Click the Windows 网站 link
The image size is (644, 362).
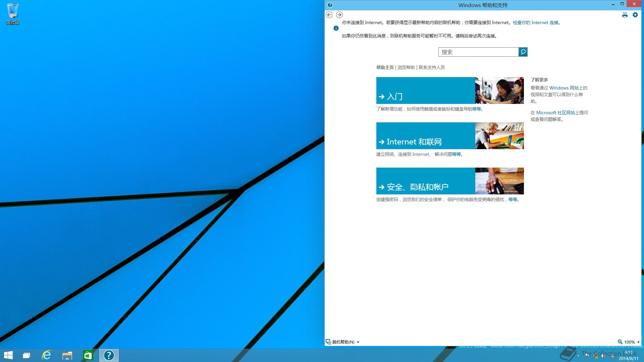pyautogui.click(x=564, y=88)
